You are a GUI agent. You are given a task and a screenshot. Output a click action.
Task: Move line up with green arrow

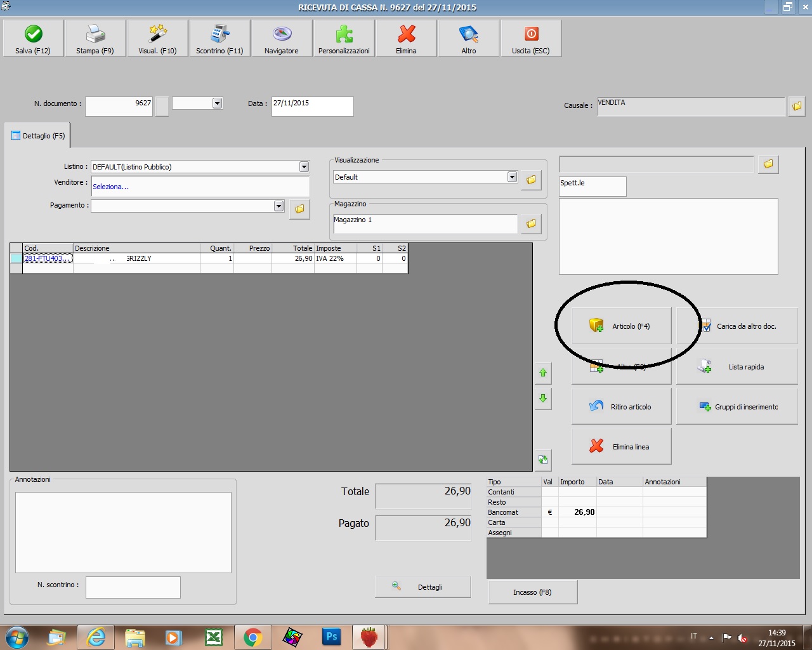tap(543, 373)
